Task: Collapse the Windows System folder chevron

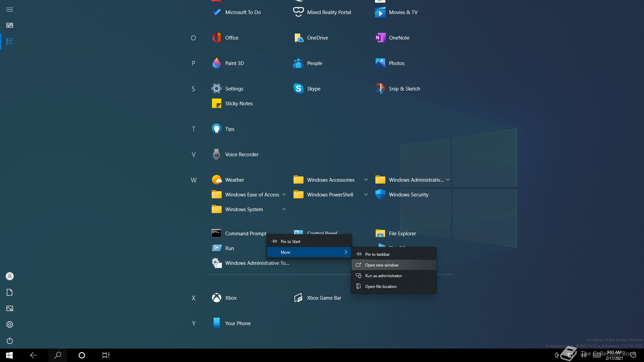Action: (x=284, y=209)
